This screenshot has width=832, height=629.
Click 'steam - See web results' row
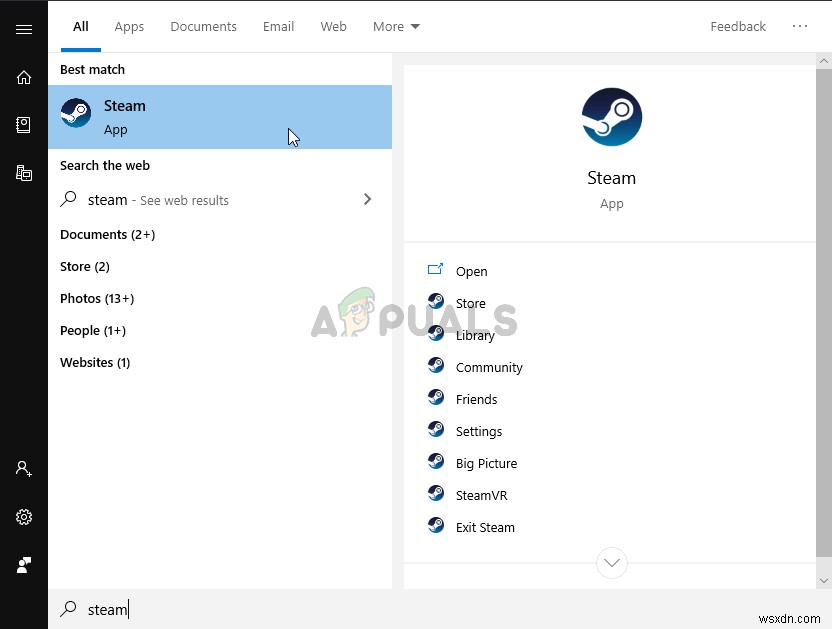point(220,200)
